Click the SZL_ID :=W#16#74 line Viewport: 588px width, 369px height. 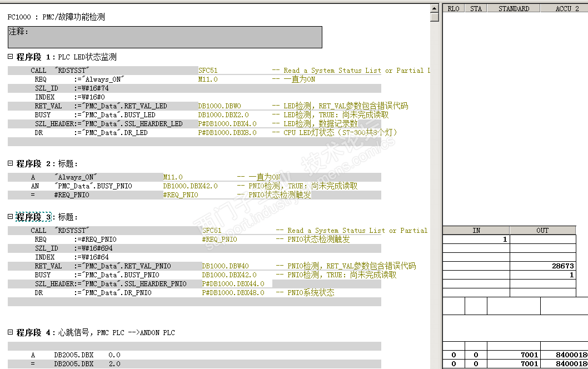pos(72,88)
